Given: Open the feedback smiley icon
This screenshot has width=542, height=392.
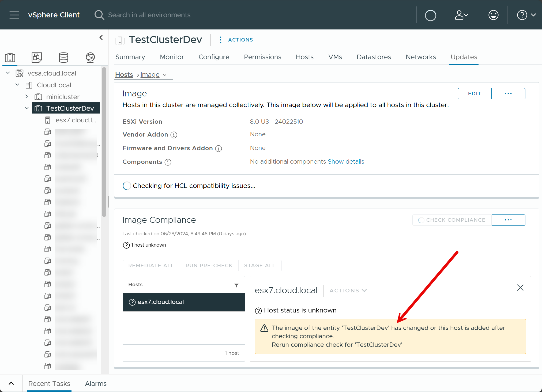Looking at the screenshot, I should pyautogui.click(x=493, y=15).
